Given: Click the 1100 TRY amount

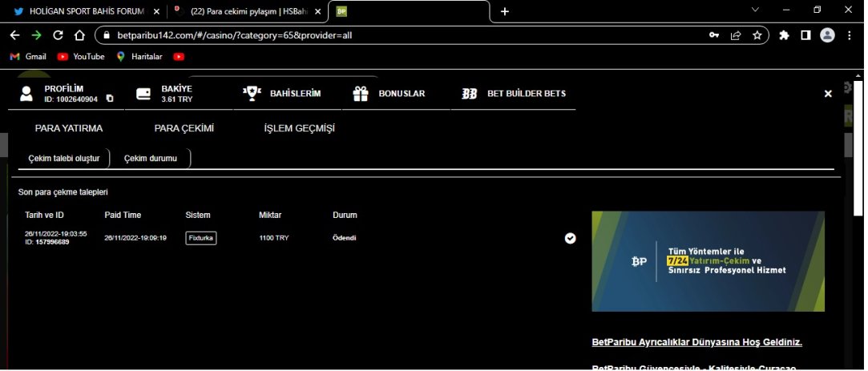Looking at the screenshot, I should point(274,238).
